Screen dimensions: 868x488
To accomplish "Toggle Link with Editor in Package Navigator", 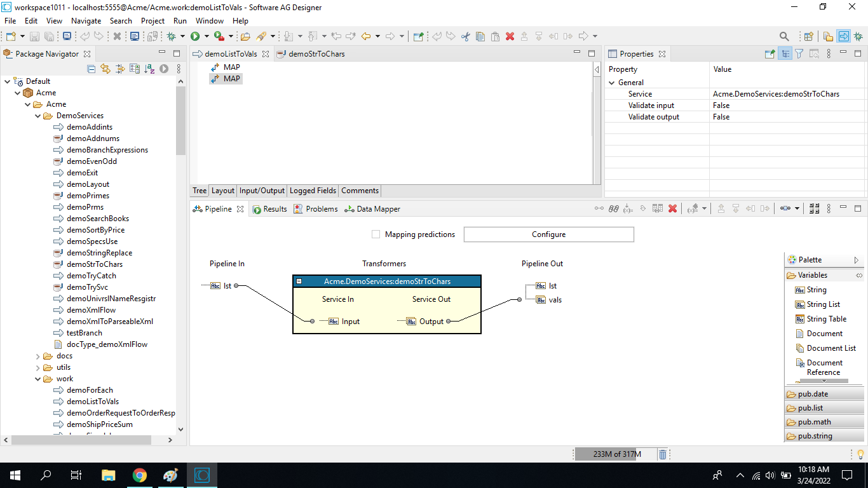I will pyautogui.click(x=105, y=69).
